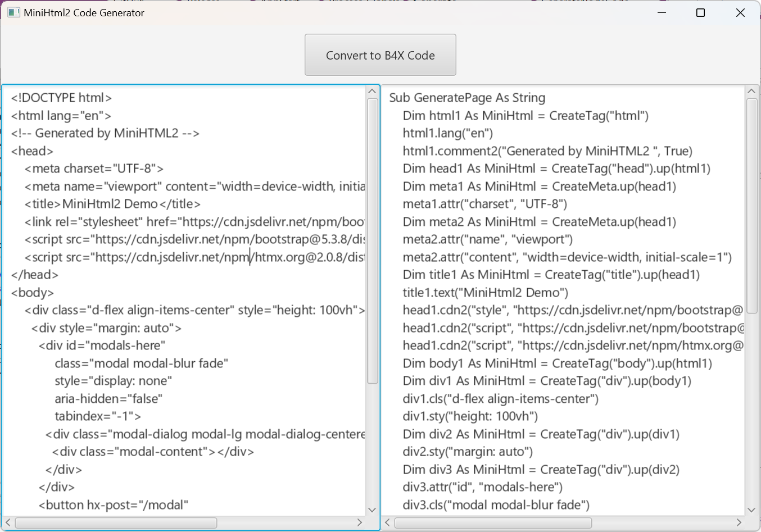The image size is (761, 532).
Task: Click vertical scrollbar thumb of HTML pane
Action: coord(372,242)
